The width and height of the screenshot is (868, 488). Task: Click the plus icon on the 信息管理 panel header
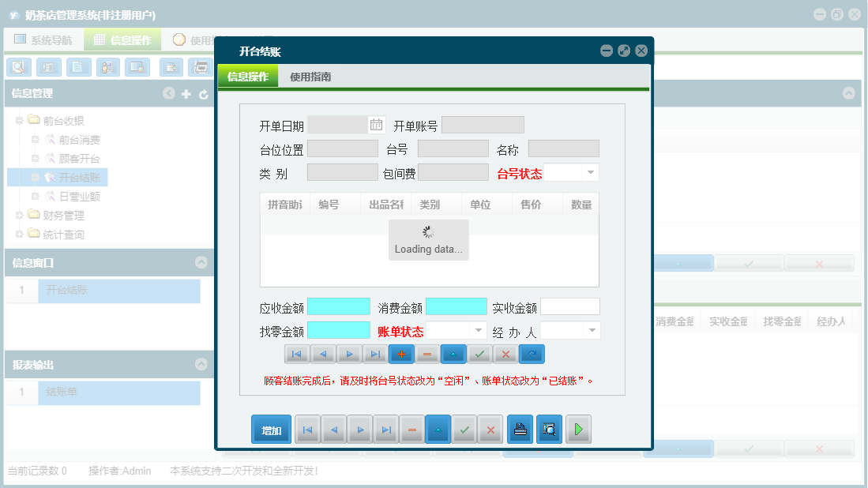click(186, 93)
